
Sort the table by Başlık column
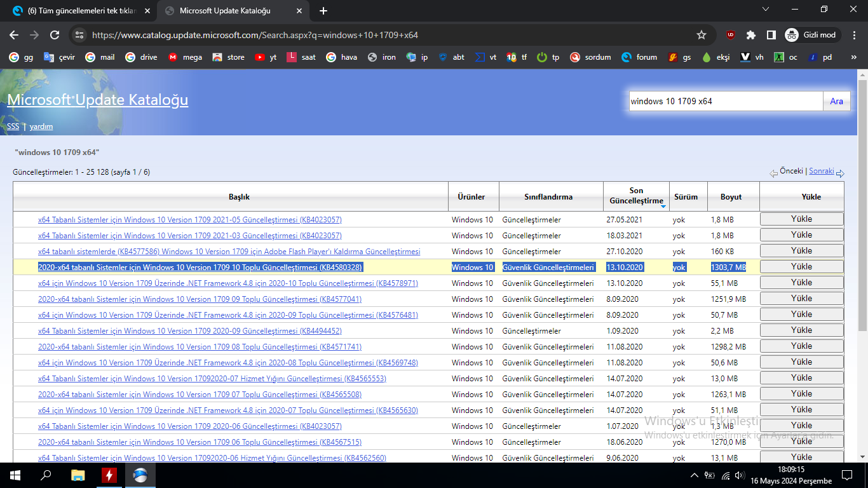point(240,197)
